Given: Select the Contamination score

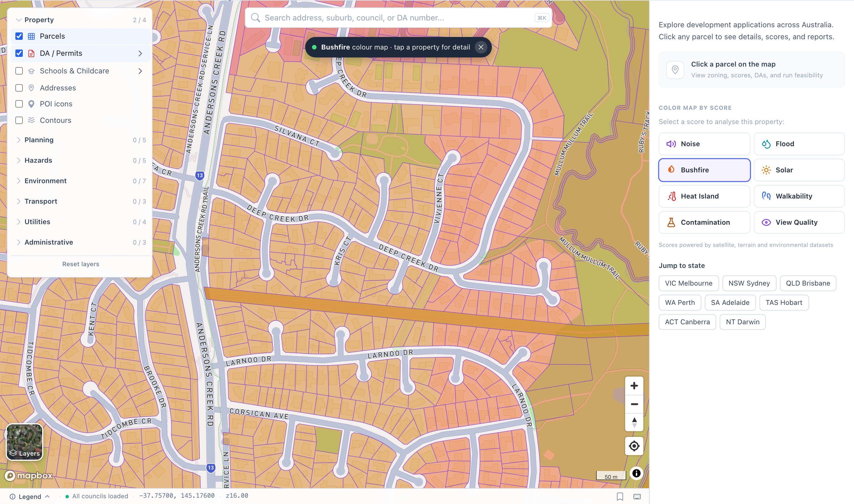Looking at the screenshot, I should [x=704, y=222].
